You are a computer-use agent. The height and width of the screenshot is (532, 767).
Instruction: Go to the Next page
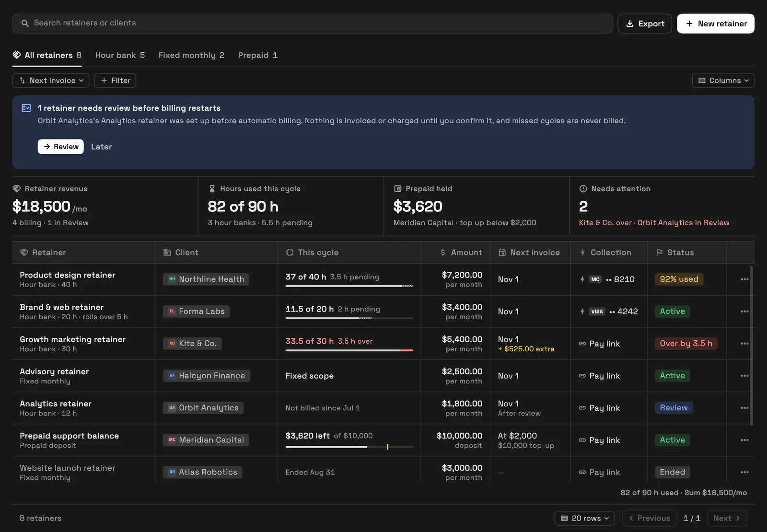(x=727, y=518)
